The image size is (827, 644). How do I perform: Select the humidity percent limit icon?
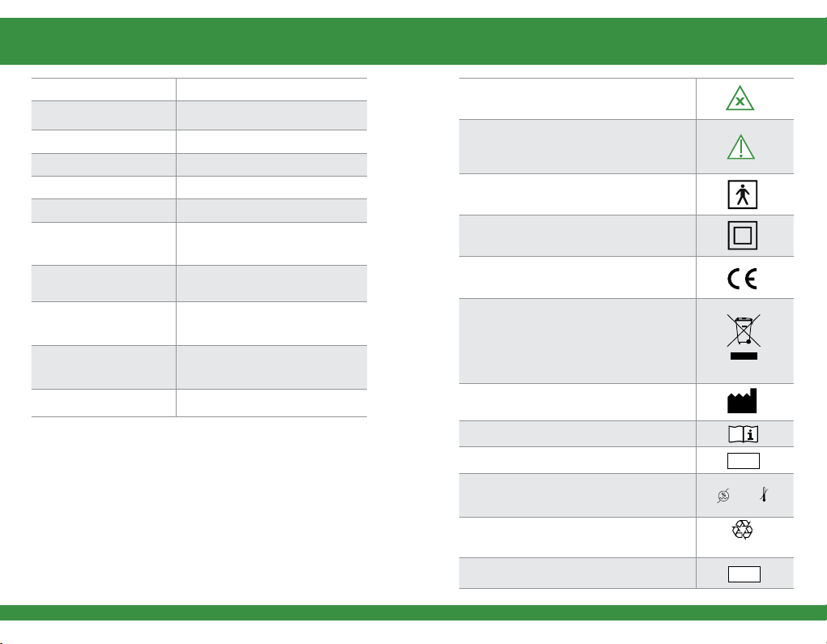(x=723, y=495)
